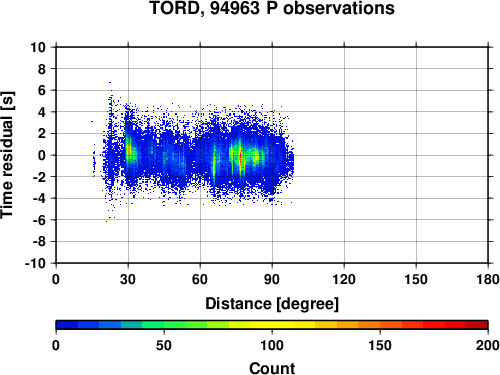Click the red density peak near 77 degrees

(x=240, y=157)
